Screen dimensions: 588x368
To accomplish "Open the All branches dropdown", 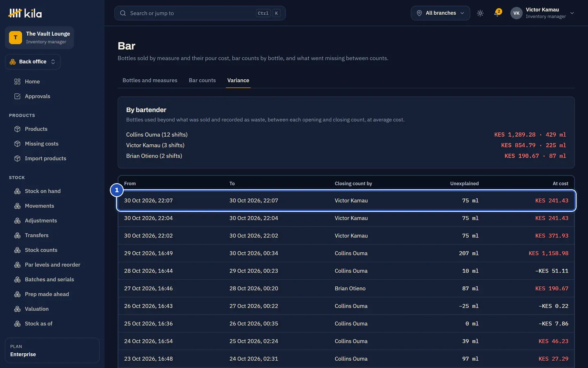I will coord(440,13).
